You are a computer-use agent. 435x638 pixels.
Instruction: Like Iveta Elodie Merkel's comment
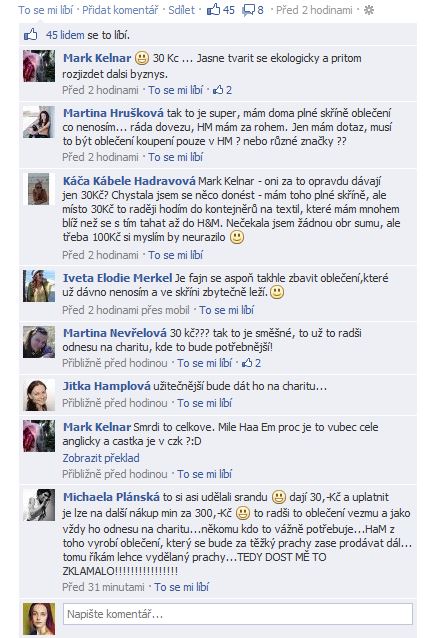(x=226, y=310)
